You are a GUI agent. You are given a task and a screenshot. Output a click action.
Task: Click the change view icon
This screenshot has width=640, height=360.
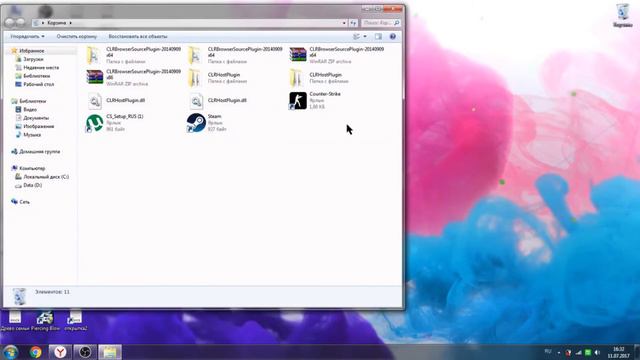click(x=356, y=36)
